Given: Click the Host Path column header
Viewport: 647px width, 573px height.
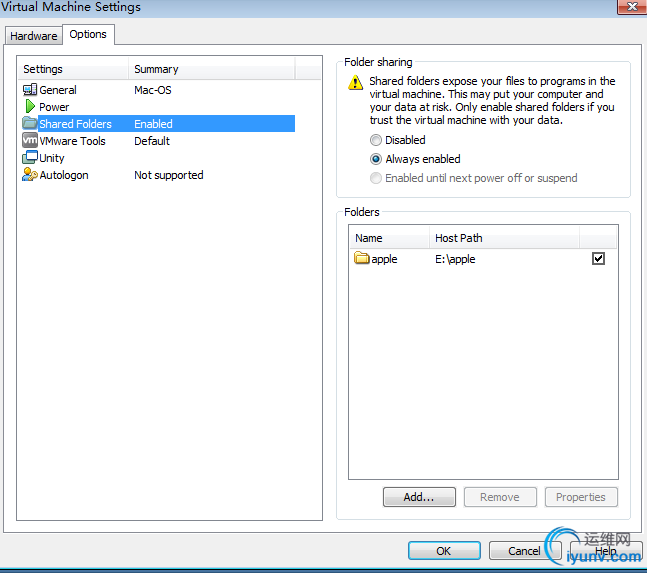Looking at the screenshot, I should [504, 238].
